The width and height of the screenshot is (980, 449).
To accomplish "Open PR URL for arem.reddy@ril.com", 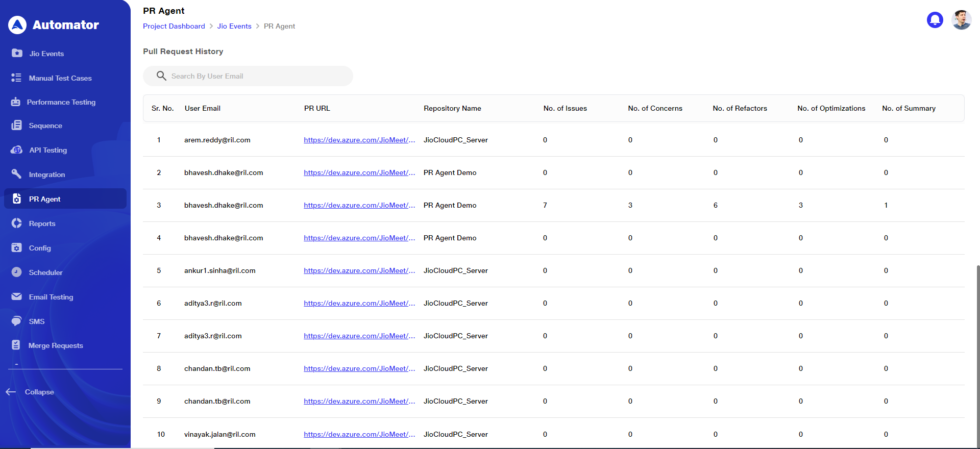I will [359, 140].
